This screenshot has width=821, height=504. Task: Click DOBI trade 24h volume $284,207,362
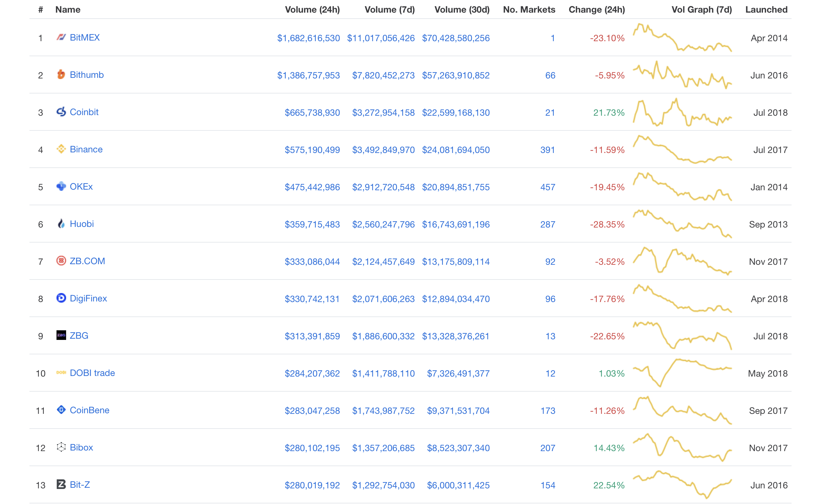coord(312,374)
